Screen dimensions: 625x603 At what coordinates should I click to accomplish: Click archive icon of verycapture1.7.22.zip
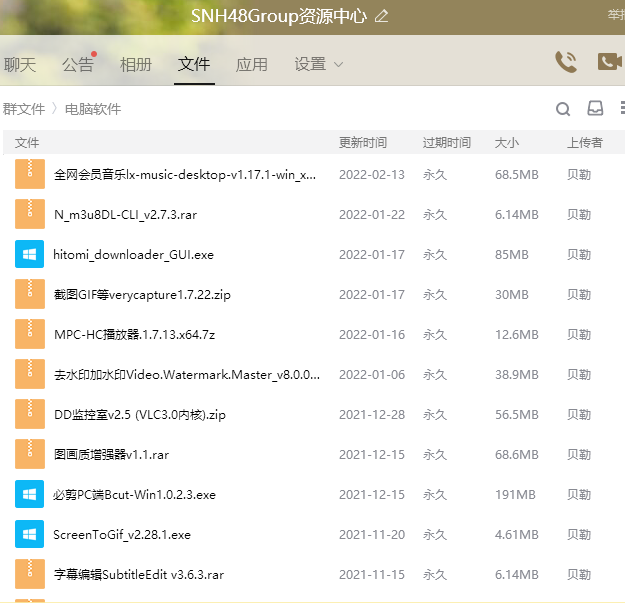click(30, 294)
